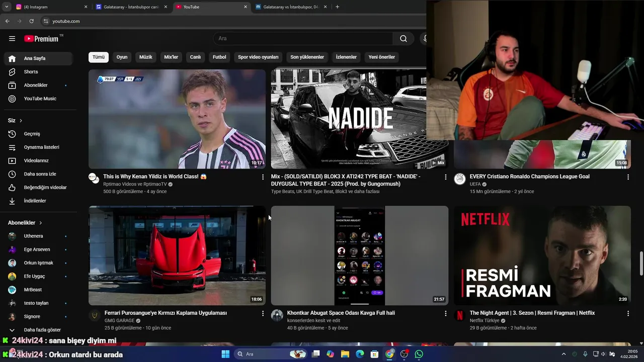Open 'konserlerden kesit ve edit' channel

[x=313, y=321]
